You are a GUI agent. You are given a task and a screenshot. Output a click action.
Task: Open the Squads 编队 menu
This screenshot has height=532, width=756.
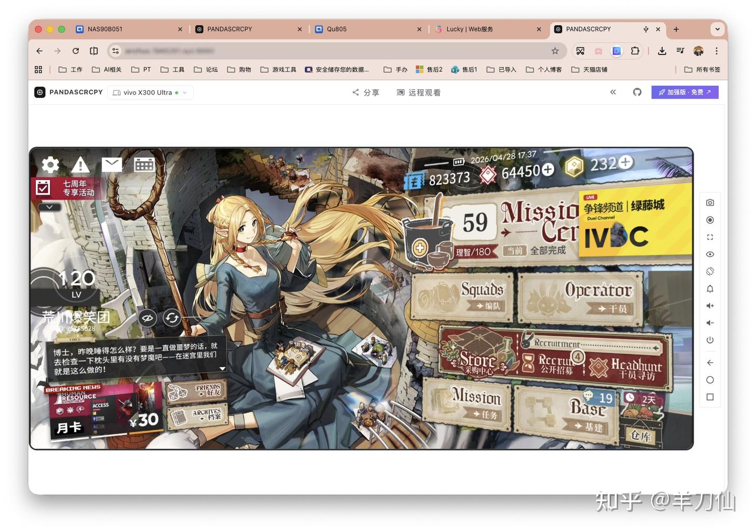pyautogui.click(x=462, y=297)
